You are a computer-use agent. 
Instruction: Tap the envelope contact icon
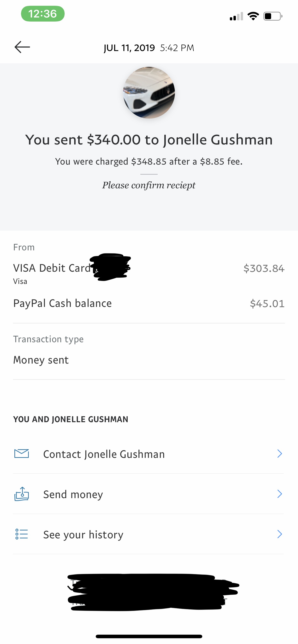[22, 454]
